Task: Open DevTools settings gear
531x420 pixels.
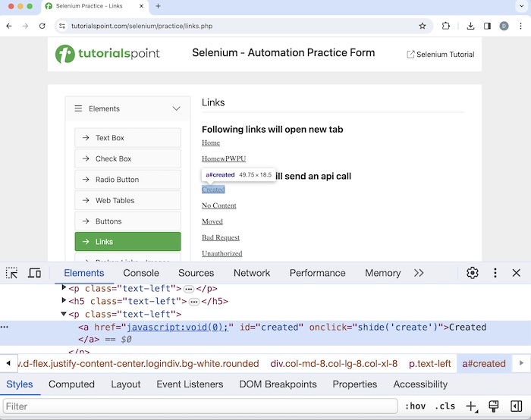Action: [473, 273]
